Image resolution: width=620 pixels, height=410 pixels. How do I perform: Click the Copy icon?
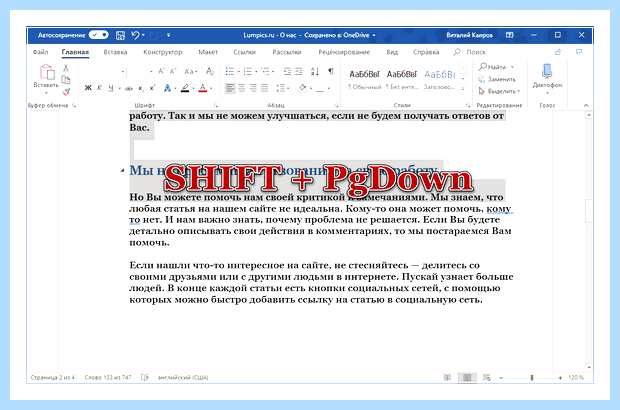[66, 80]
